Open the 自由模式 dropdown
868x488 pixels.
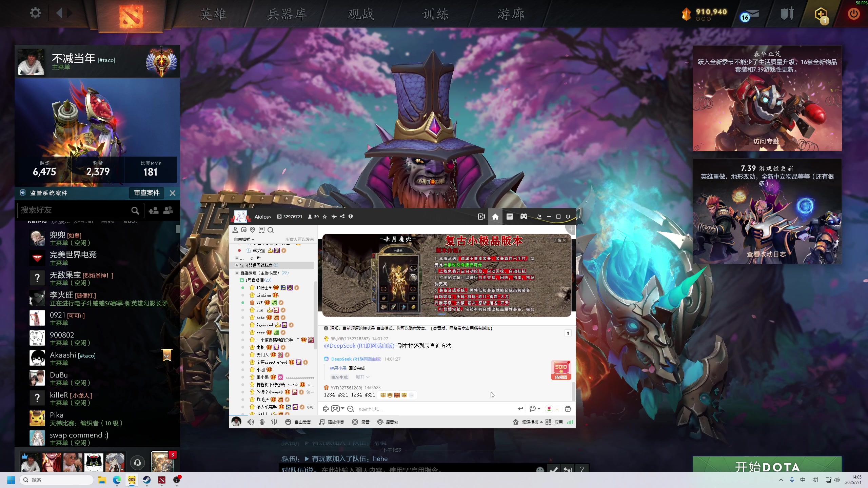tap(244, 240)
